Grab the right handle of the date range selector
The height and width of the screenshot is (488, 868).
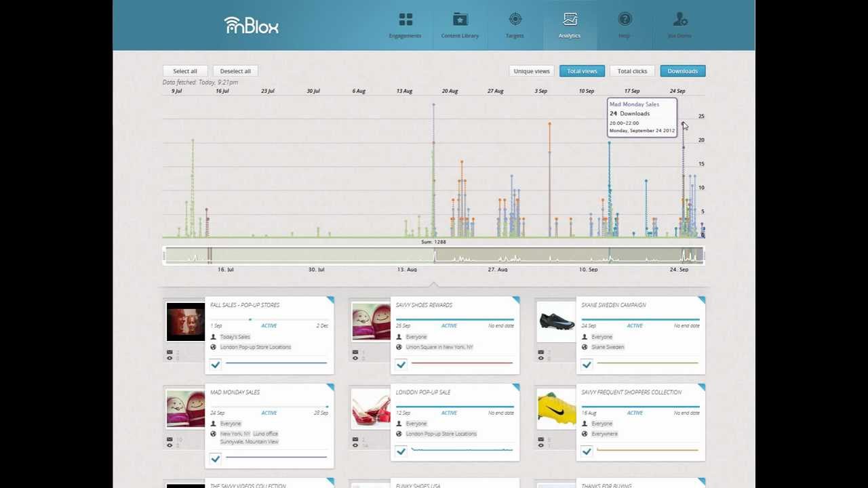(x=703, y=256)
